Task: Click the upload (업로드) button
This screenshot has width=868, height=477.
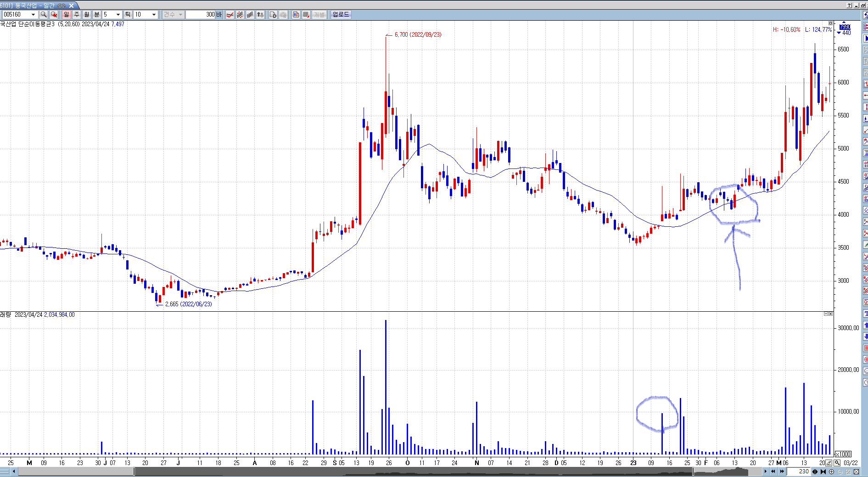Action: (x=341, y=15)
